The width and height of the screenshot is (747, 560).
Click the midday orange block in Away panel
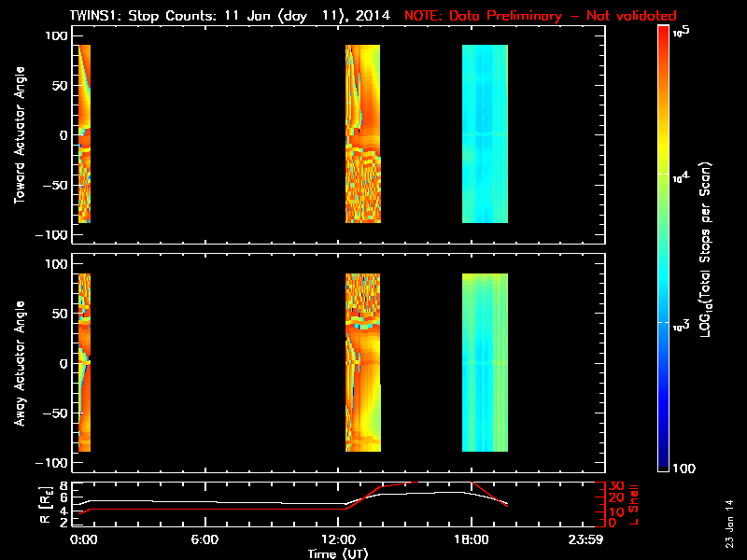363,362
